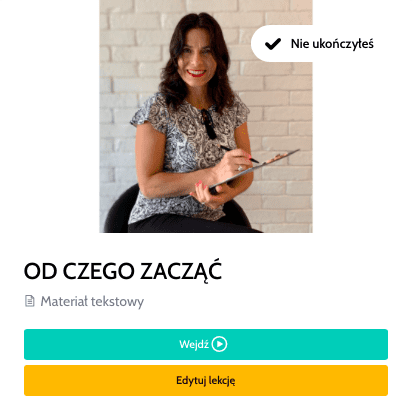Click the word tekstowy in the material type

coord(117,301)
